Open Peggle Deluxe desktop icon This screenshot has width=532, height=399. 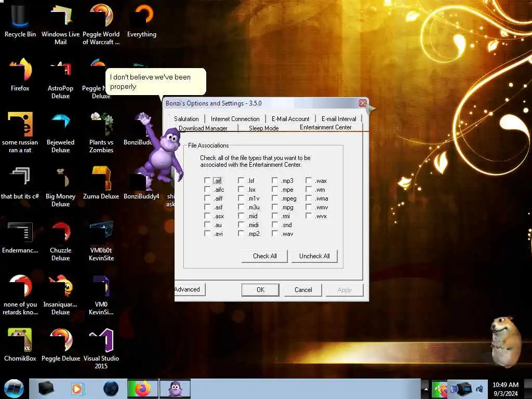[x=60, y=345]
